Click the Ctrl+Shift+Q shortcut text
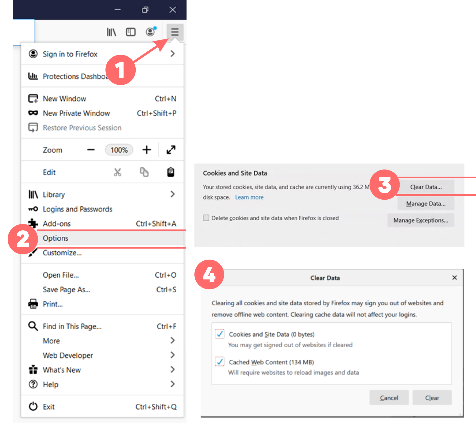Viewport: 476px width, 448px height. point(156,407)
